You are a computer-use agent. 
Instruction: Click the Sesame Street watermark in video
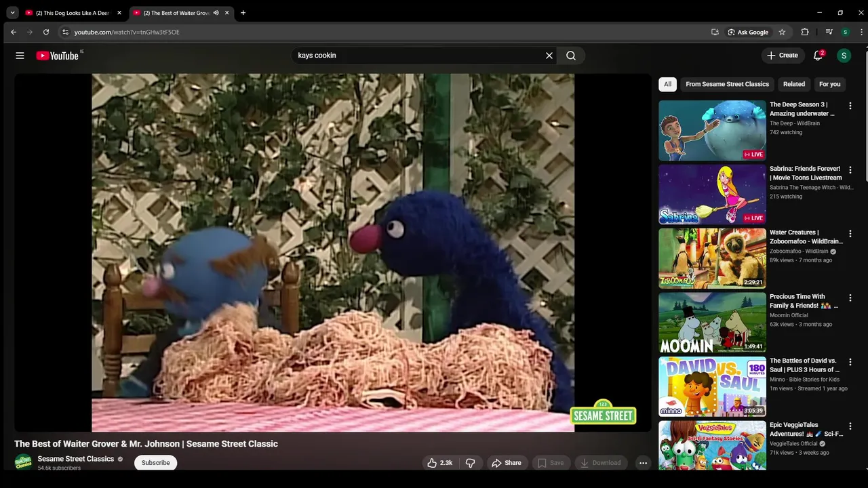point(604,413)
